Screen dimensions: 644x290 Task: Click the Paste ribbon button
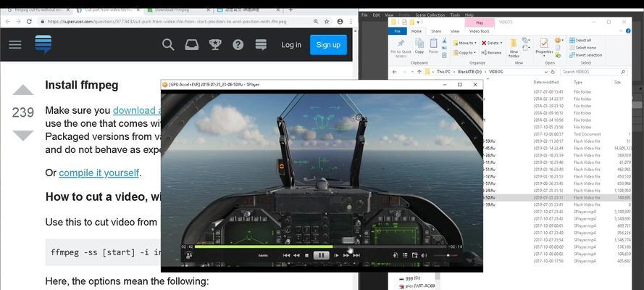433,46
